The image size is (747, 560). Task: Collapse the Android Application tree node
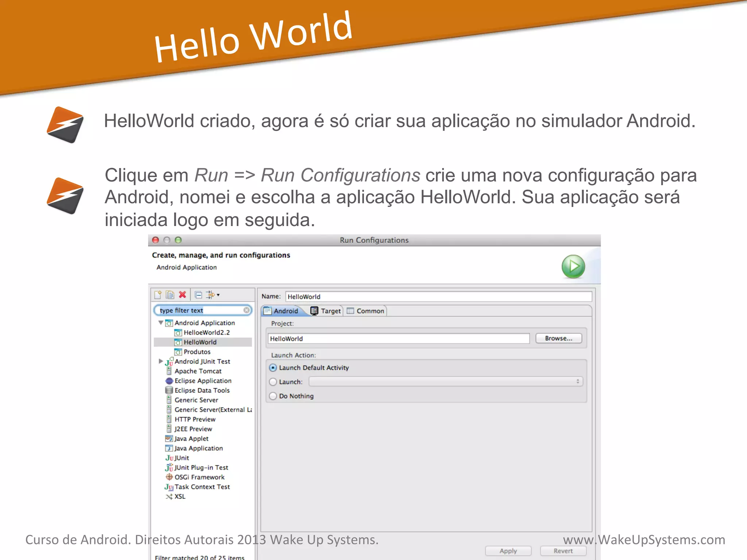[x=160, y=323]
